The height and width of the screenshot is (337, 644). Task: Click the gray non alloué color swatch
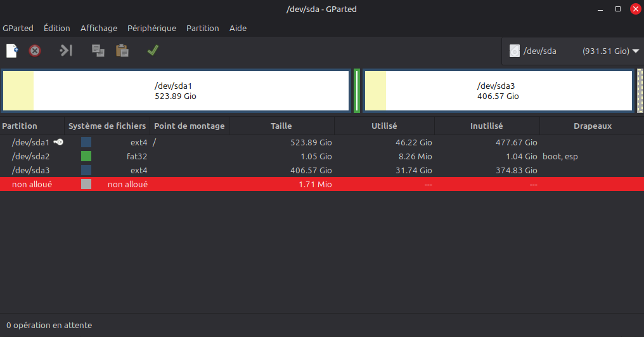point(86,184)
